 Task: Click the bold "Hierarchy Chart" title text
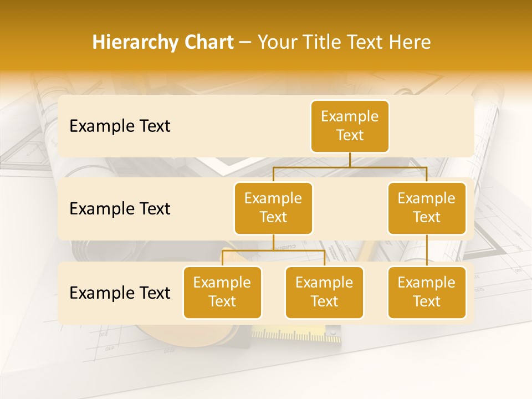[x=162, y=42]
